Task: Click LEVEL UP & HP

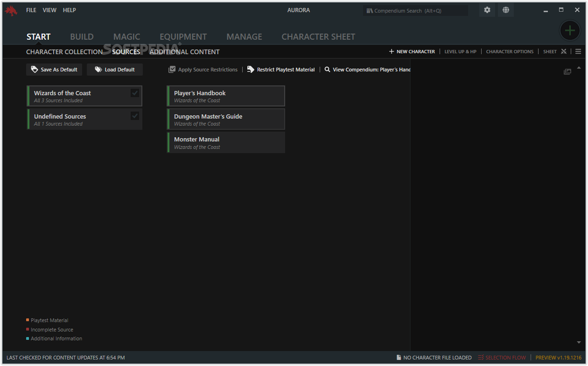Action: pos(460,51)
